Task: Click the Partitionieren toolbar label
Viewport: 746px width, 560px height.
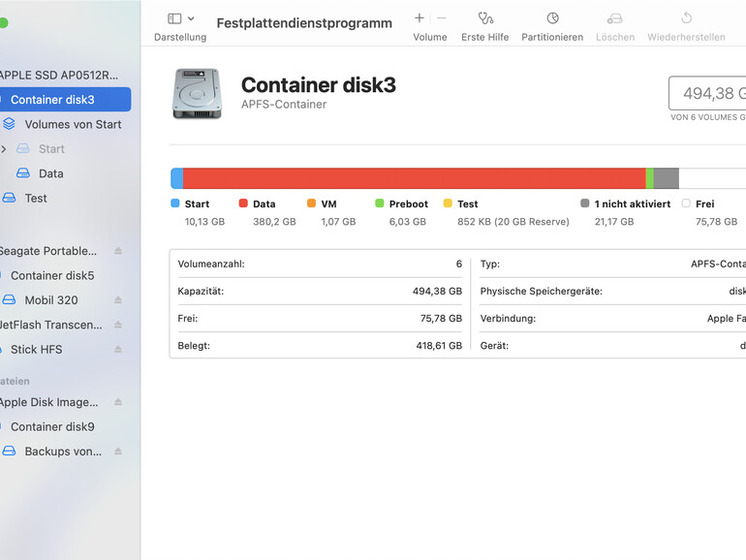Action: (552, 37)
